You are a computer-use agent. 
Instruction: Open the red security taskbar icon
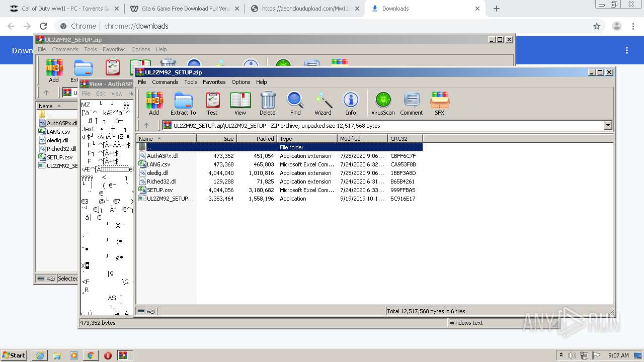108,355
